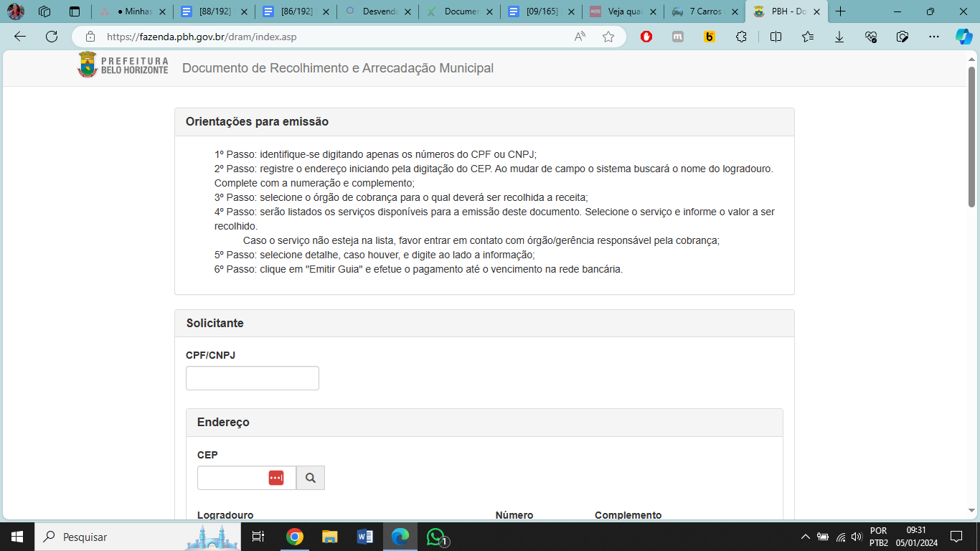Open the Favorites list icon

(808, 37)
